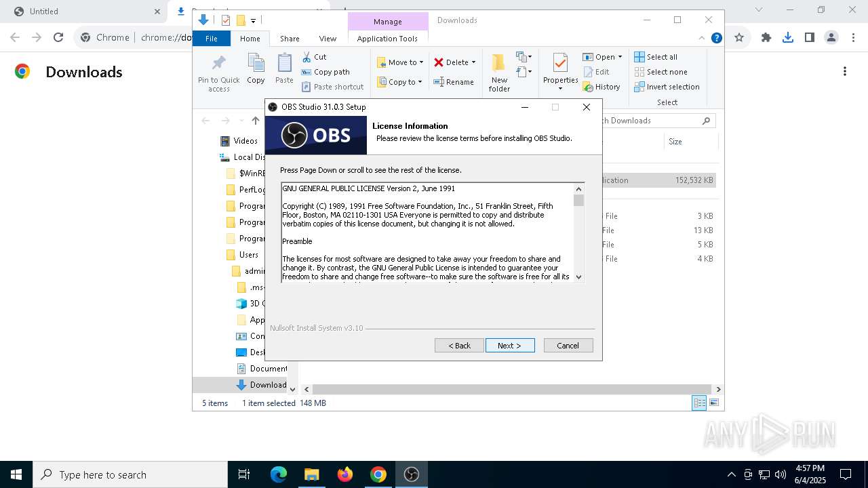868x488 pixels.
Task: Switch to Details view icon
Action: (699, 403)
